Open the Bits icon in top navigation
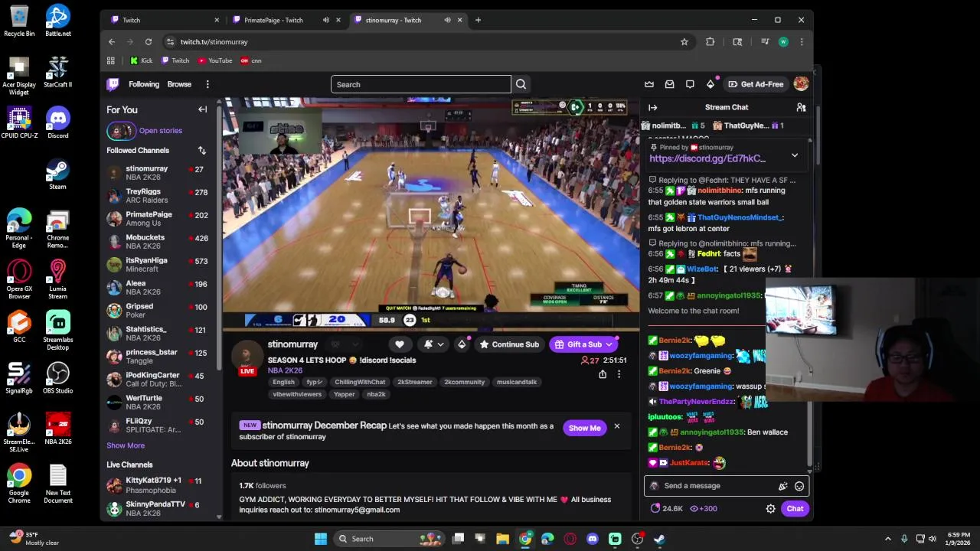This screenshot has width=980, height=551. (710, 84)
